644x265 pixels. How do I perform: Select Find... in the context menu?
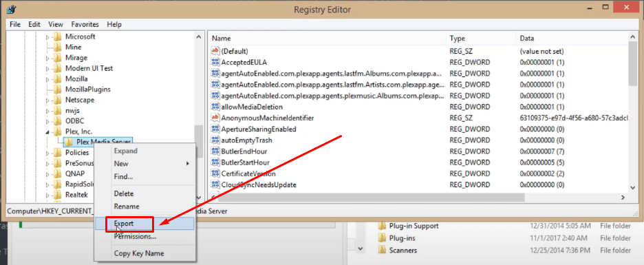144,177
